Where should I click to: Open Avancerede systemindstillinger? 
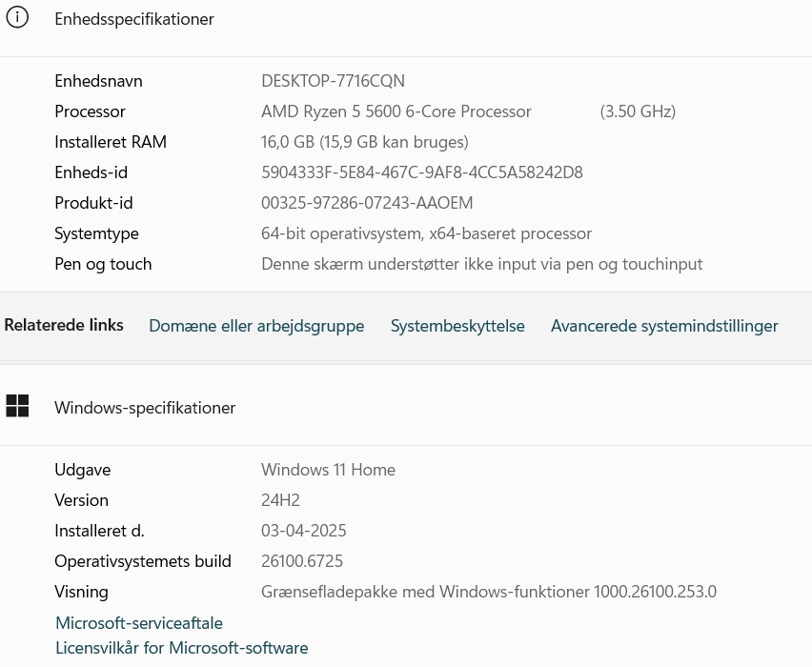(664, 326)
